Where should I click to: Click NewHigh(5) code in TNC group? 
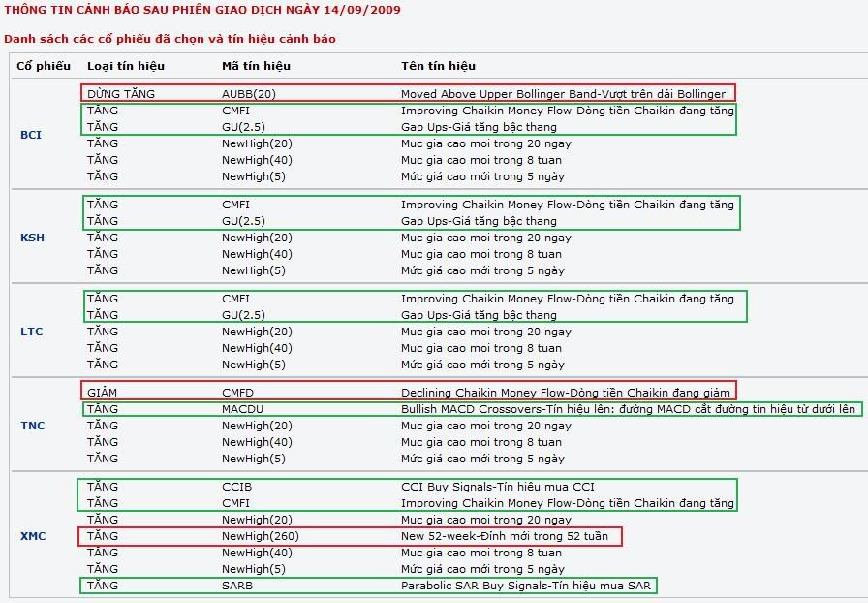click(254, 459)
